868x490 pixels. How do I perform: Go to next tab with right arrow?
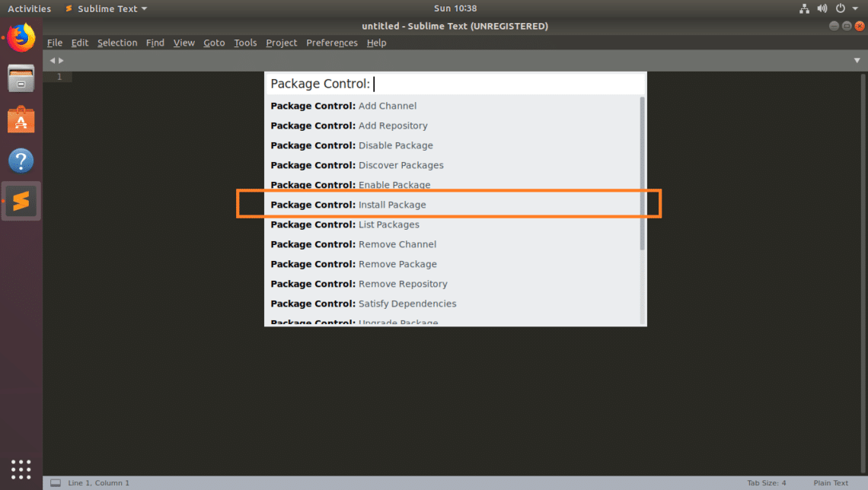(x=61, y=60)
